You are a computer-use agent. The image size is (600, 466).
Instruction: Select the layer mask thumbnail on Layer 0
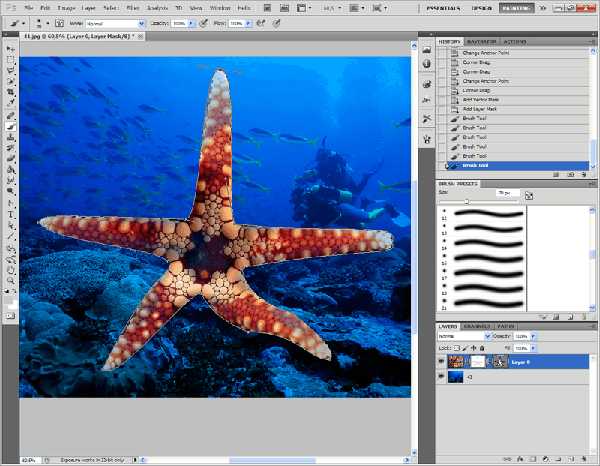479,362
